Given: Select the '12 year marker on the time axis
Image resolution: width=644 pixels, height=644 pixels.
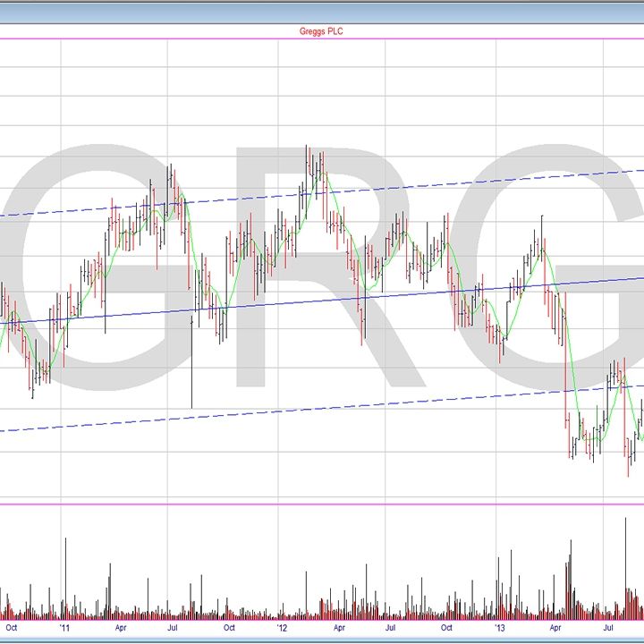Looking at the screenshot, I should [x=283, y=628].
